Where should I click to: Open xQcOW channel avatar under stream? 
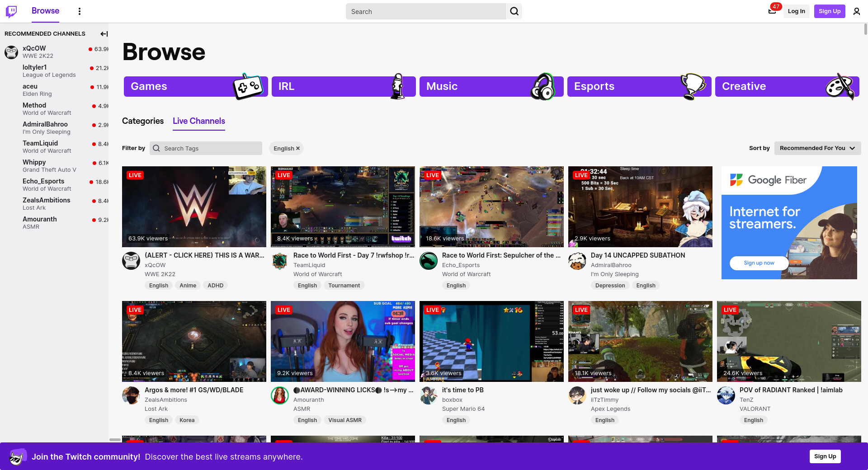131,261
